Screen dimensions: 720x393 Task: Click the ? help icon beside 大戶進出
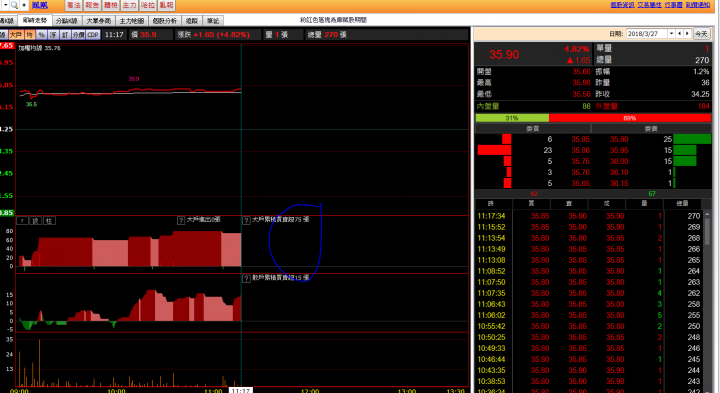pos(181,220)
